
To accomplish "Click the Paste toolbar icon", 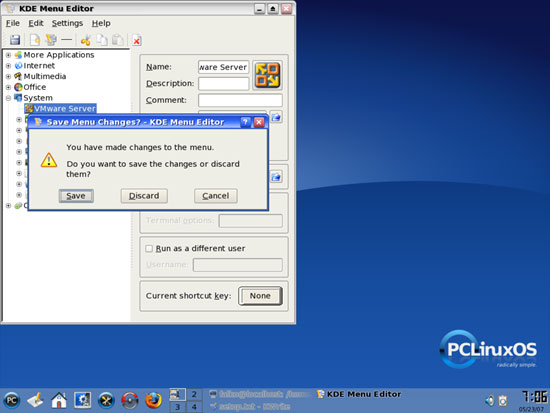I will tap(118, 40).
